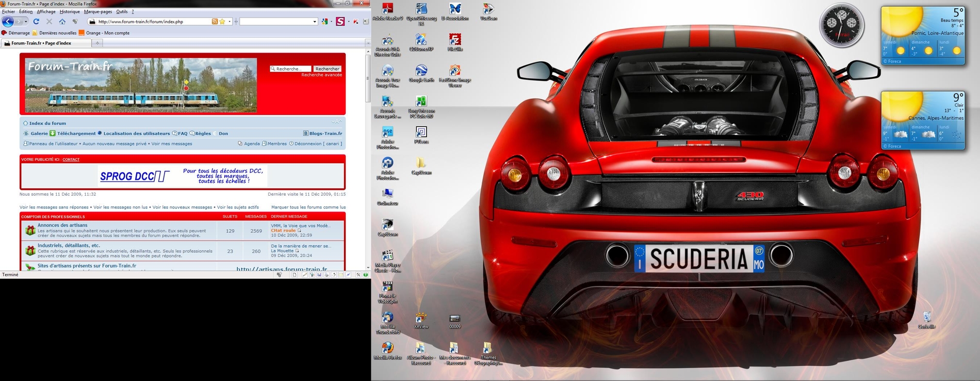
Task: Click the Pornic weather gadget
Action: coord(923,36)
